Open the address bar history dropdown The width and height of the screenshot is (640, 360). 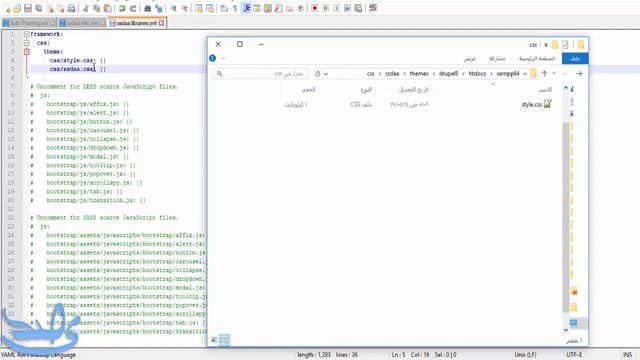click(326, 74)
